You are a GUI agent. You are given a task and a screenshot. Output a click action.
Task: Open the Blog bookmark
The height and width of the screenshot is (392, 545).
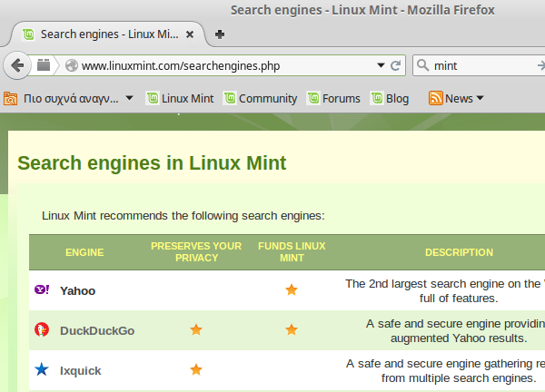(x=390, y=99)
